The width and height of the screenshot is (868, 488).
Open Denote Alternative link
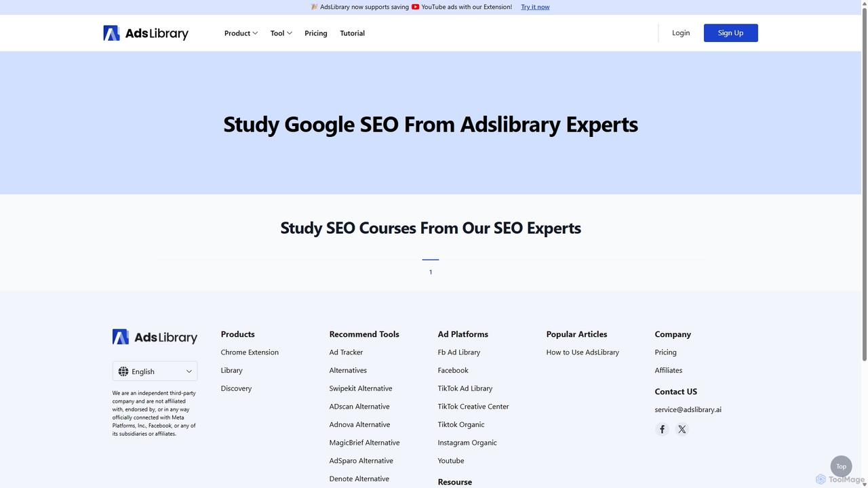coord(359,479)
